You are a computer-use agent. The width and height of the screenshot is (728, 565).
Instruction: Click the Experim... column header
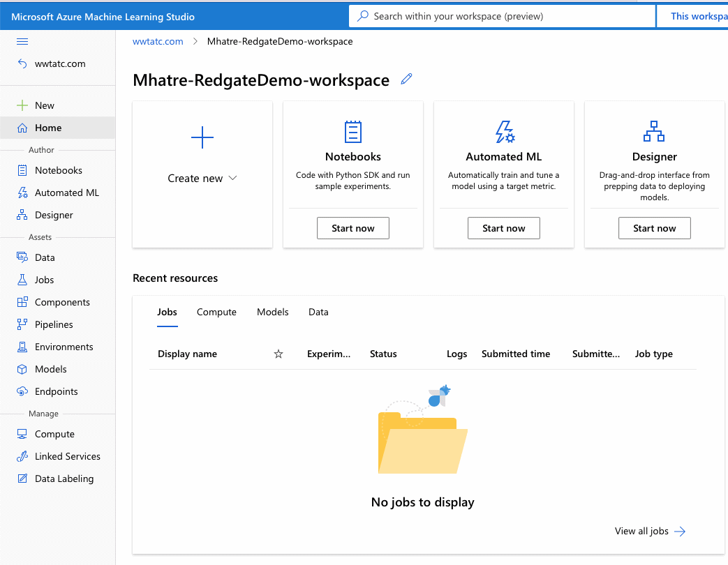point(329,354)
